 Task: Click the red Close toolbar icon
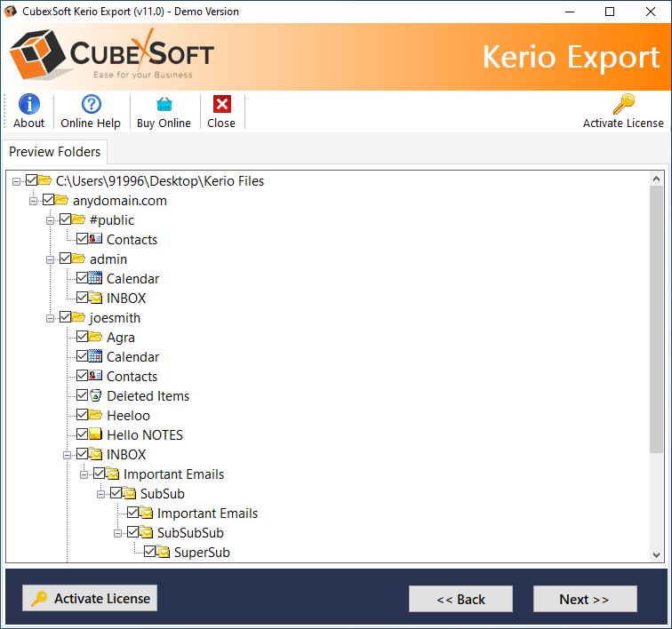click(x=222, y=104)
